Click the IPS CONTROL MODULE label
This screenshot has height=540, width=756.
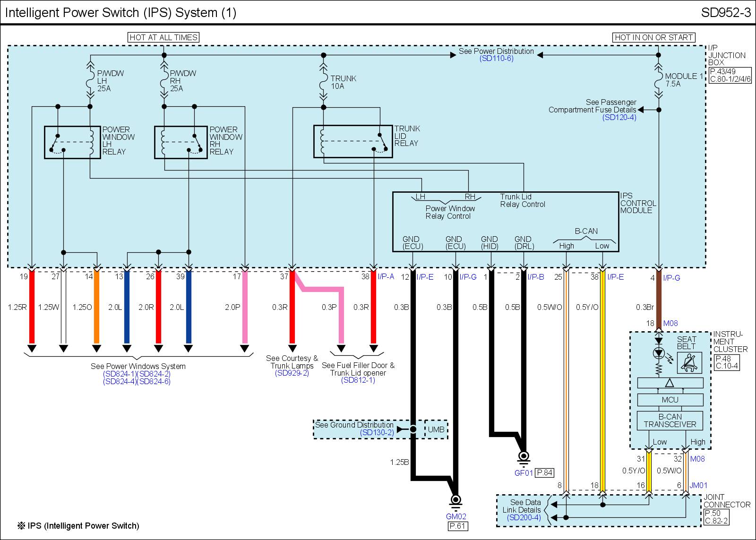[x=638, y=203]
